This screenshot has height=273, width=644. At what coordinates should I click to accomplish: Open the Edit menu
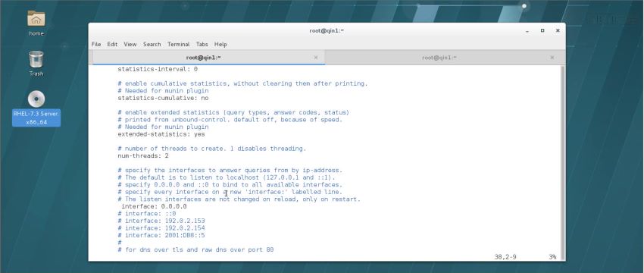pyautogui.click(x=112, y=45)
